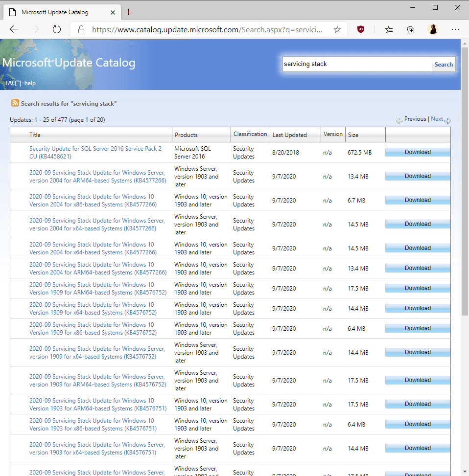The image size is (469, 476).
Task: Open the help link
Action: click(30, 83)
